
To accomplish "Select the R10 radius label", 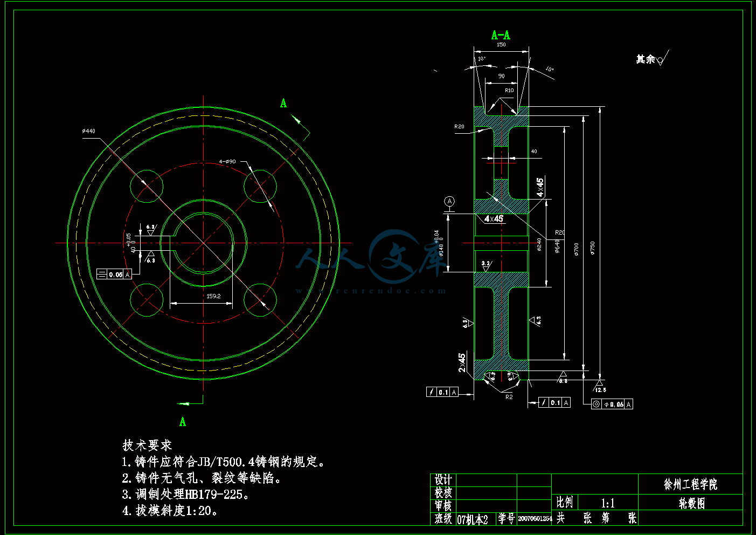I will tap(509, 90).
